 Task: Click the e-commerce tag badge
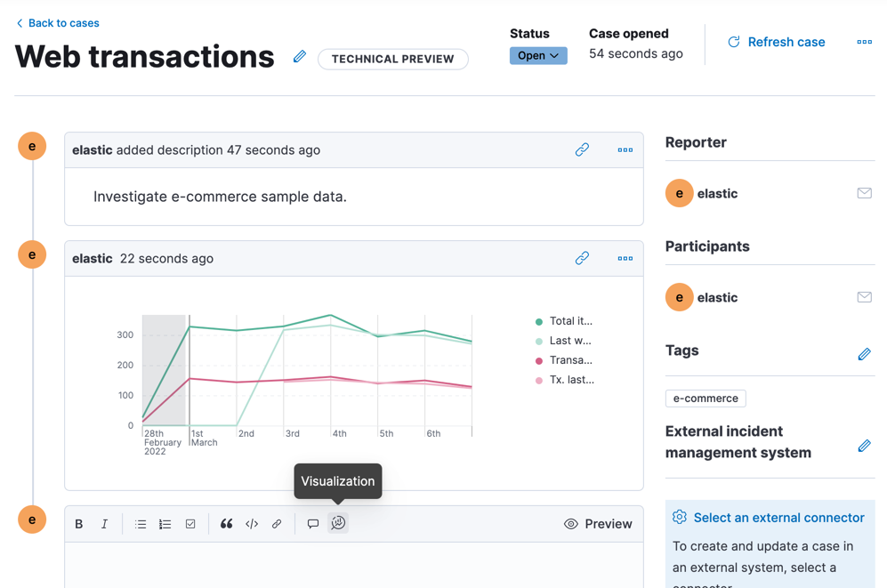coord(706,399)
